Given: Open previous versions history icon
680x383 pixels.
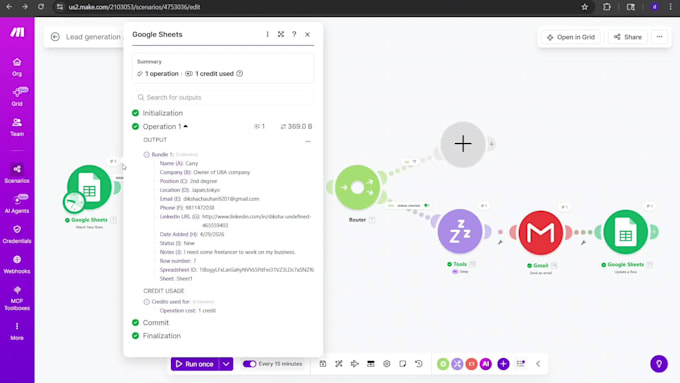Looking at the screenshot, I should click(418, 364).
